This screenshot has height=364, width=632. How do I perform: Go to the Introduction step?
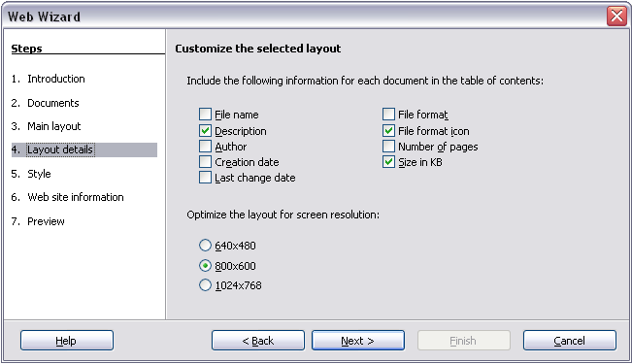pyautogui.click(x=56, y=79)
